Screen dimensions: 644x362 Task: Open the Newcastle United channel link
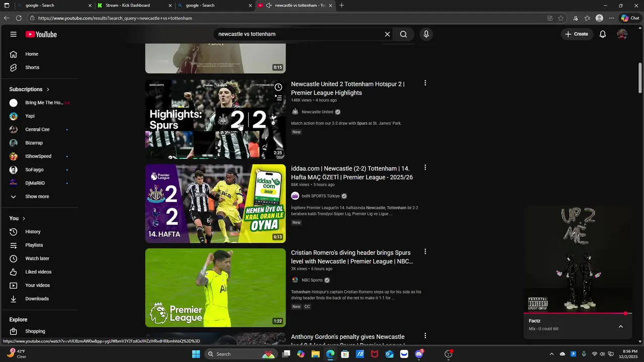[317, 112]
